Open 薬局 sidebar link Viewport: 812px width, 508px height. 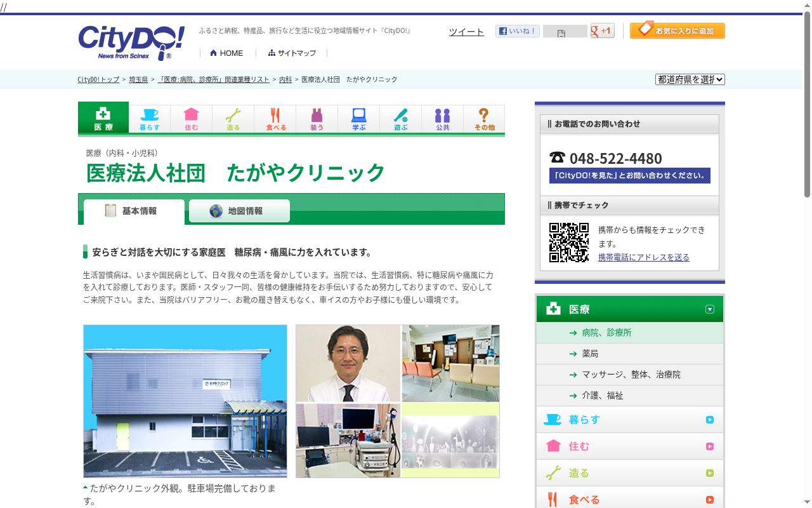click(590, 354)
